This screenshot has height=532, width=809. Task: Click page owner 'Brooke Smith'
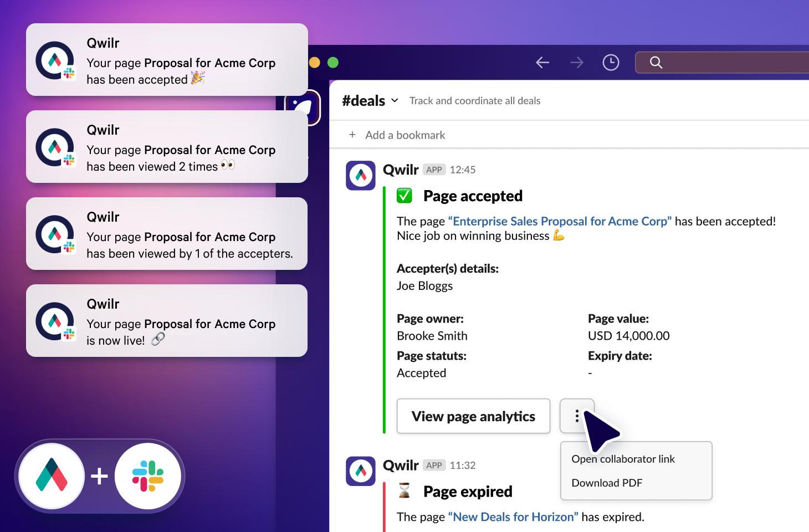click(432, 336)
